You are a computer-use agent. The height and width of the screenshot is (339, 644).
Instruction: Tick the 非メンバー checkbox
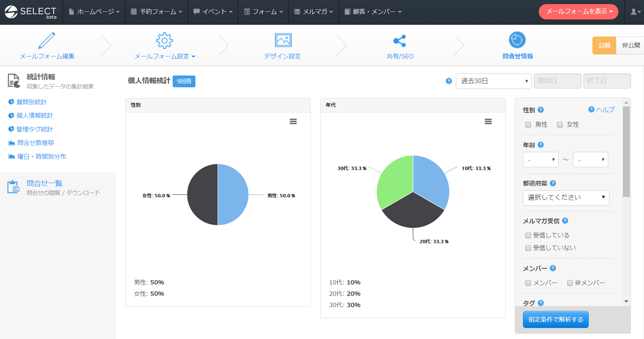570,283
